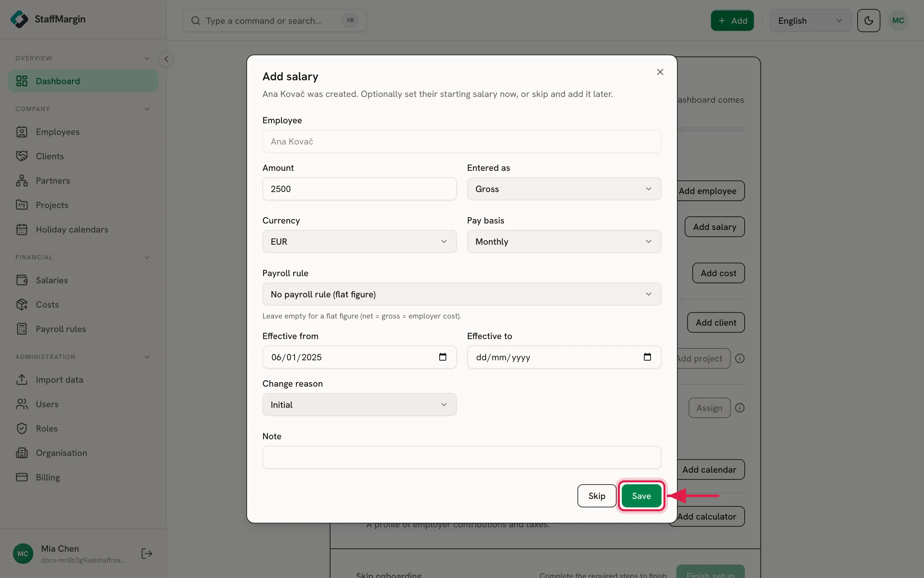This screenshot has width=924, height=578.
Task: Toggle dark mode with the moon icon
Action: (x=868, y=21)
